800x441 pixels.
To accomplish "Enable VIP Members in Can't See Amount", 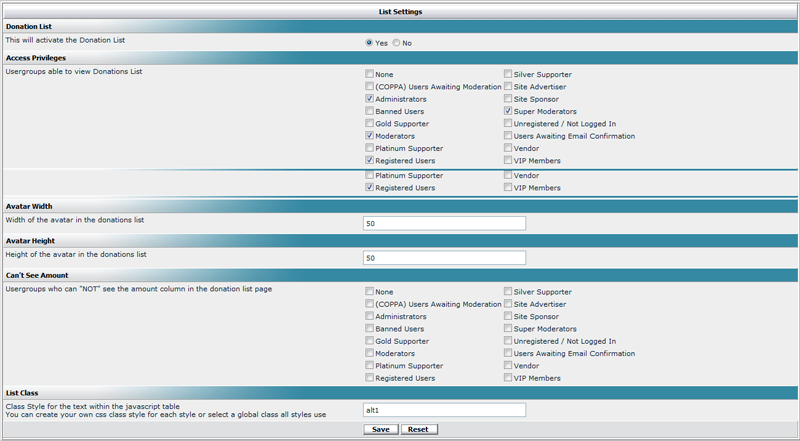I will tap(508, 378).
